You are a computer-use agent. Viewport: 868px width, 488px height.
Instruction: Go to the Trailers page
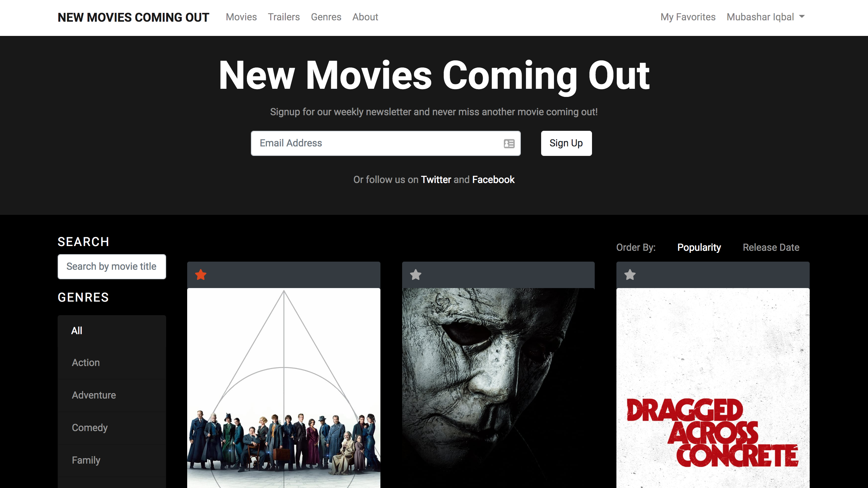tap(283, 17)
